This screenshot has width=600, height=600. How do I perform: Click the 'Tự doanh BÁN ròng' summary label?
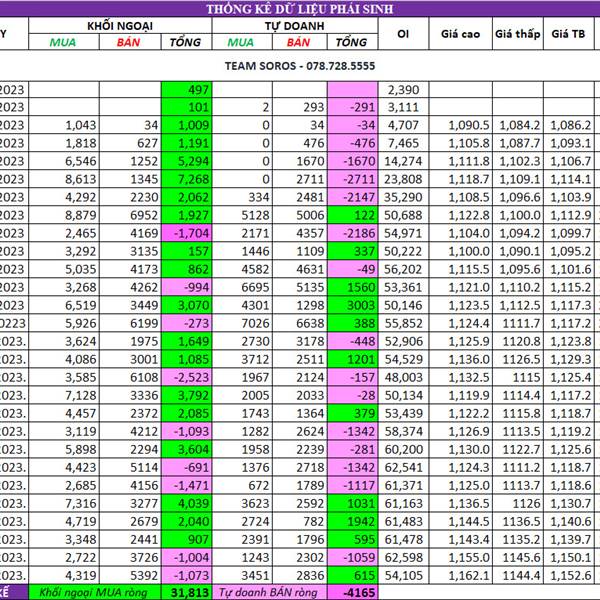268,592
